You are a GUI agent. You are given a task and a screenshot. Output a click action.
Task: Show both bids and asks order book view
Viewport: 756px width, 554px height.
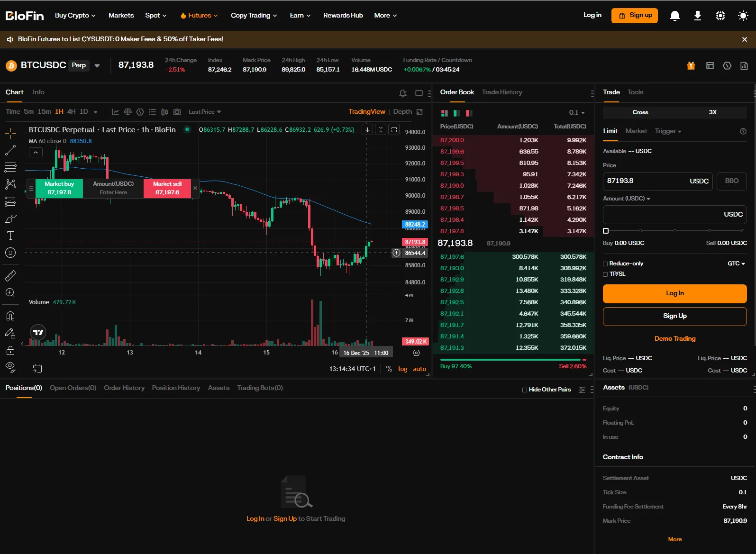point(444,113)
